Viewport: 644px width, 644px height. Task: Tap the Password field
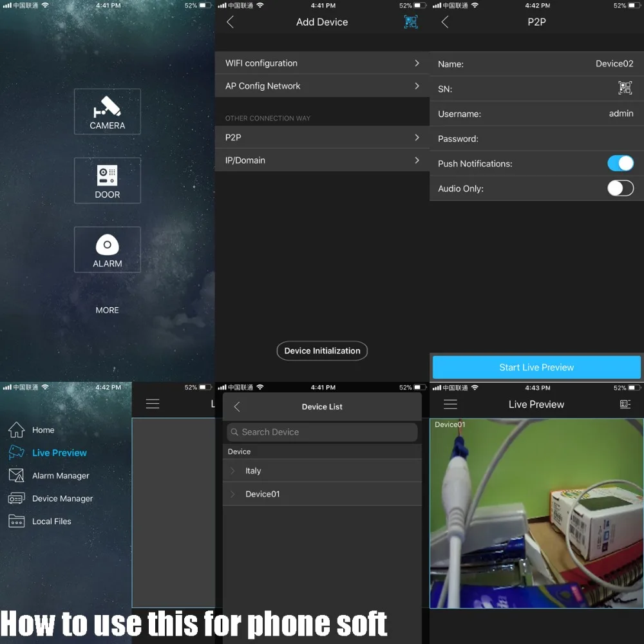coord(536,139)
